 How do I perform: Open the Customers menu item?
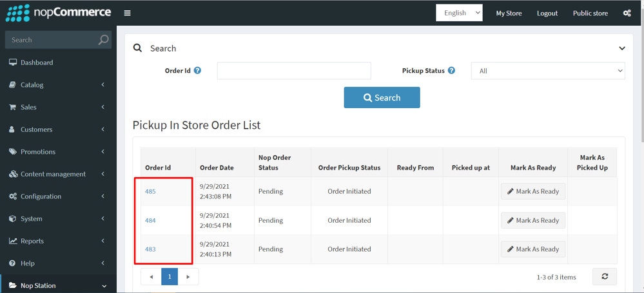pos(58,129)
